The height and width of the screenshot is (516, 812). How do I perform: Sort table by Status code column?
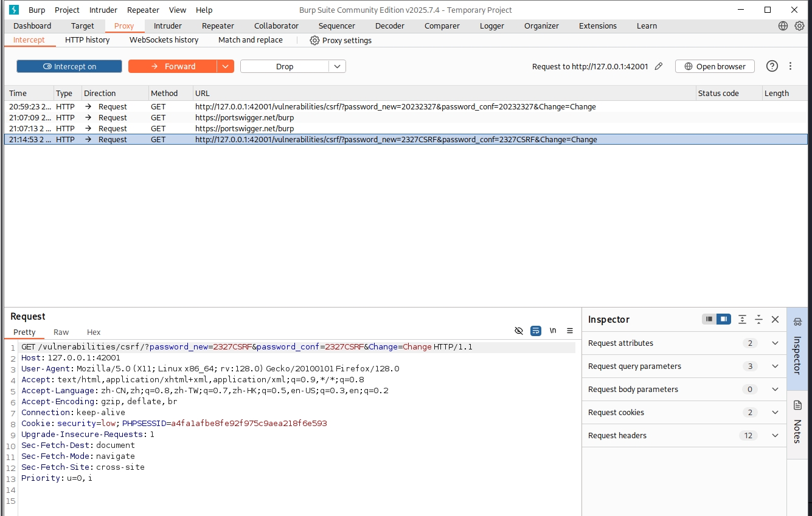coord(729,93)
